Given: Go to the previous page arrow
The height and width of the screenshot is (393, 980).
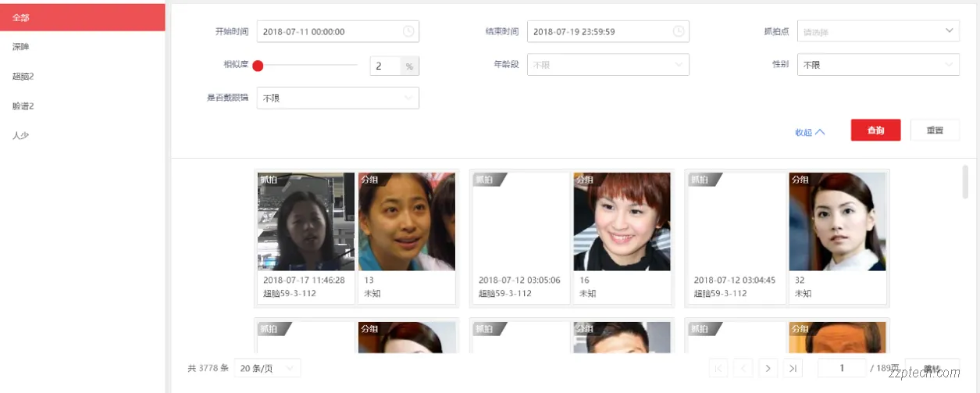Looking at the screenshot, I should pos(743,368).
